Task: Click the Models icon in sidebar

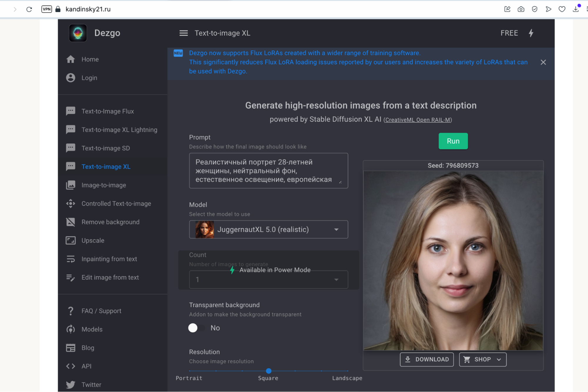Action: click(71, 329)
